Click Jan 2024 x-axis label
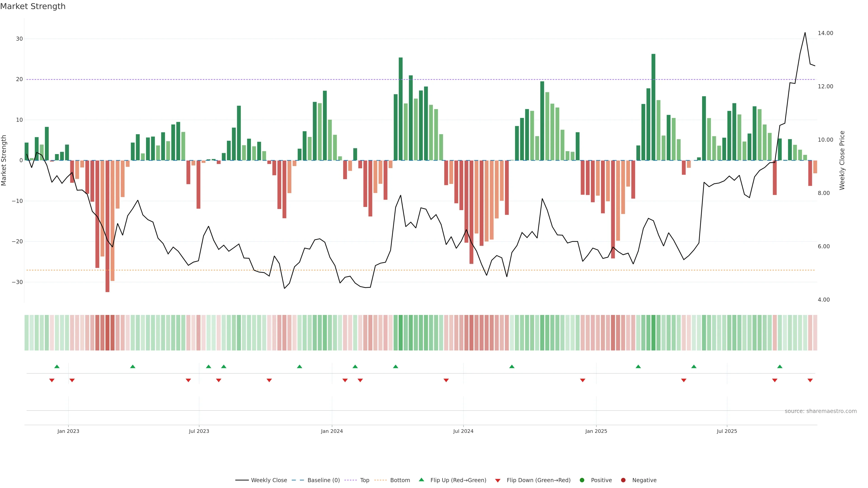Image resolution: width=868 pixels, height=488 pixels. pos(332,431)
